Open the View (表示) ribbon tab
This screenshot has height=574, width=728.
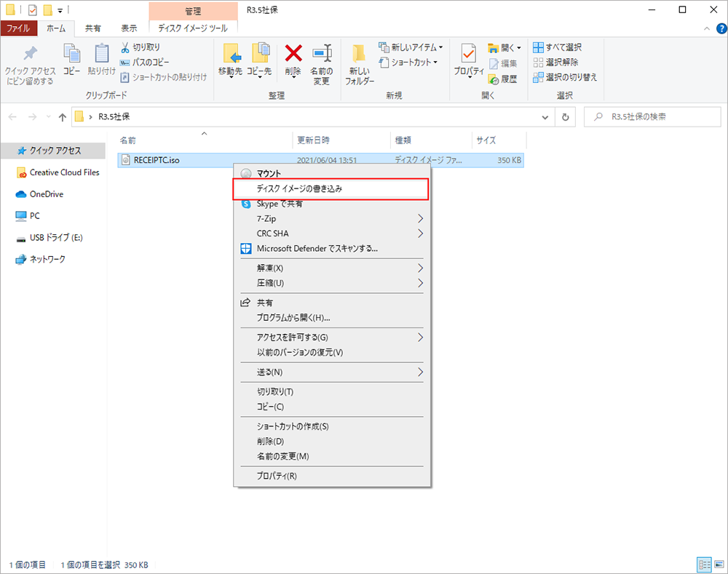(x=129, y=28)
